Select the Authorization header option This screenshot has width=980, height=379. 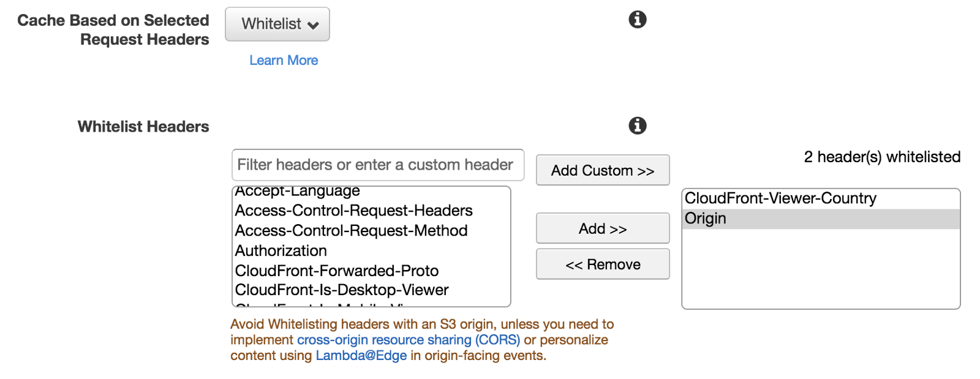click(x=281, y=251)
